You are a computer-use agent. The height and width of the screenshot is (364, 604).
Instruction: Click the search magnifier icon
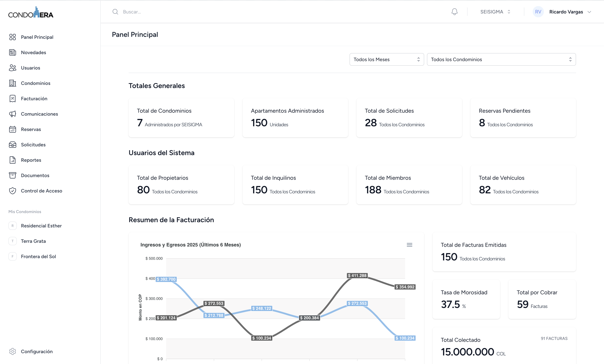tap(115, 12)
